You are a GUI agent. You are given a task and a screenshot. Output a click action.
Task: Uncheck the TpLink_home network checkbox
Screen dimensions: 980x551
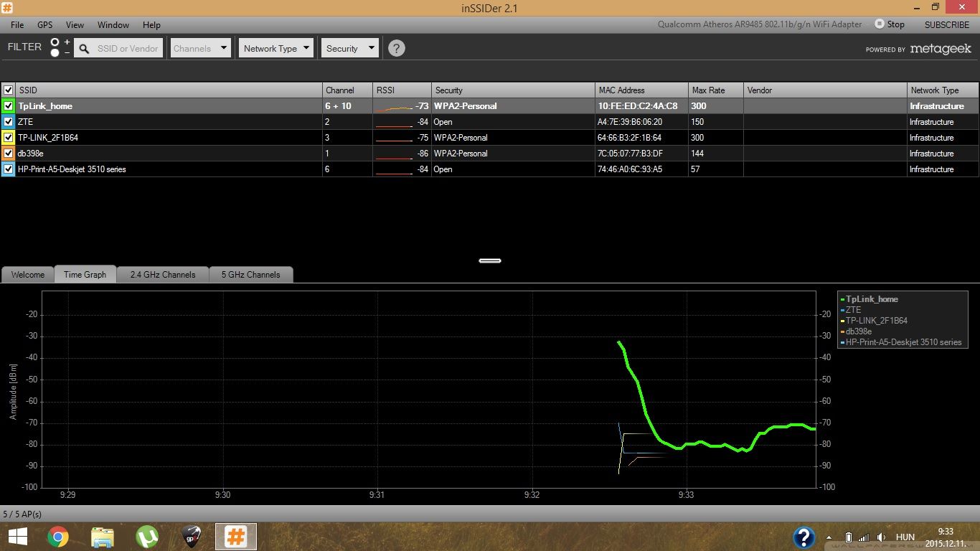pyautogui.click(x=9, y=106)
